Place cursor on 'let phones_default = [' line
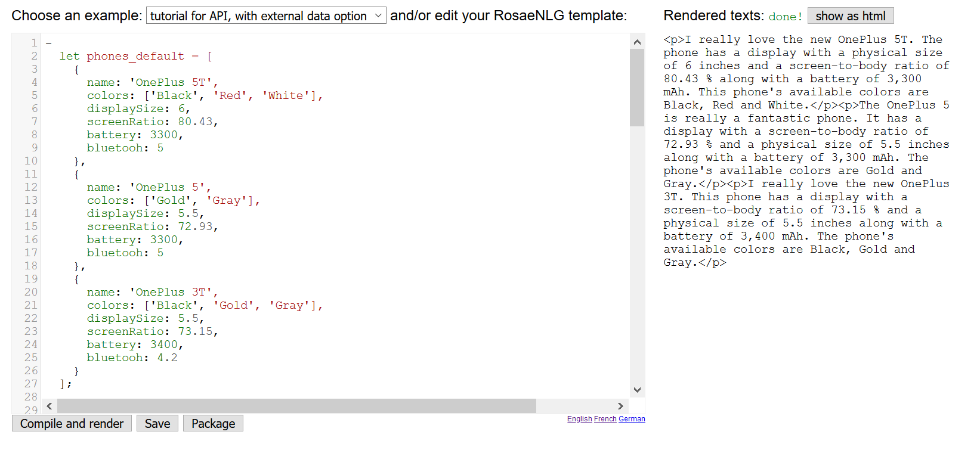Screen dimensions: 980x469 click(136, 56)
